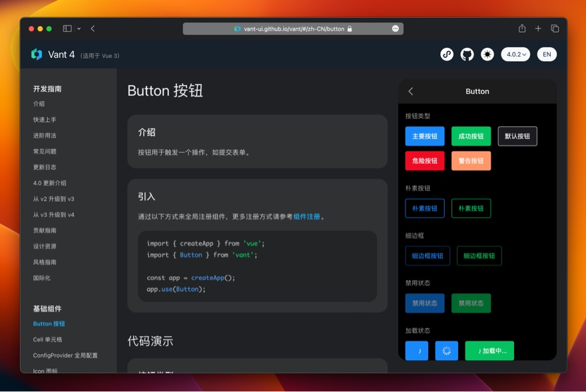Open the mini-program link icon
The height and width of the screenshot is (392, 586).
click(447, 55)
